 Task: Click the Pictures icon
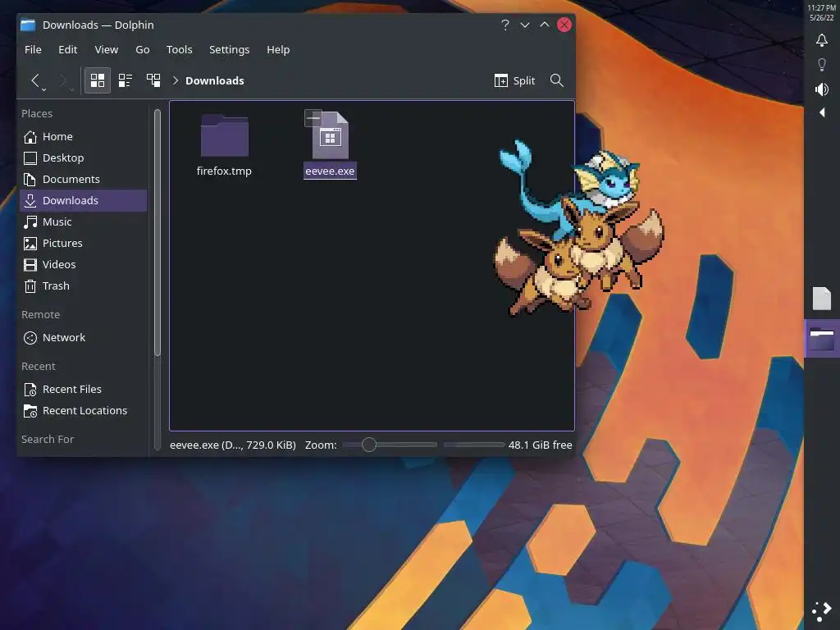tap(30, 243)
